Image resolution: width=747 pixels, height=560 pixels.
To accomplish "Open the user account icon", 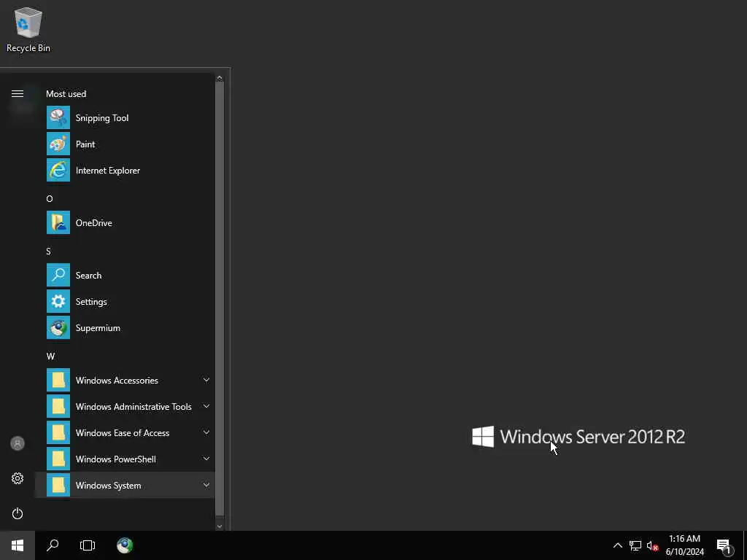I will tap(18, 443).
